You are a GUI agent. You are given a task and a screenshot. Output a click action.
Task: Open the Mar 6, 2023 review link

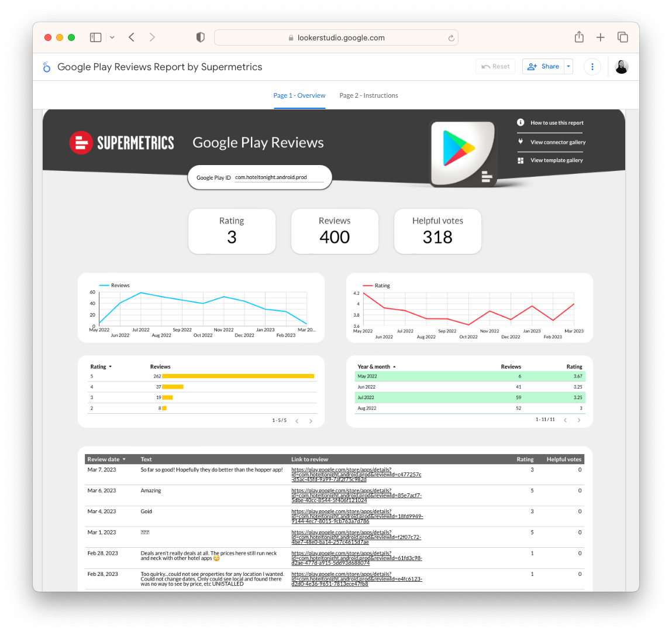click(x=356, y=496)
